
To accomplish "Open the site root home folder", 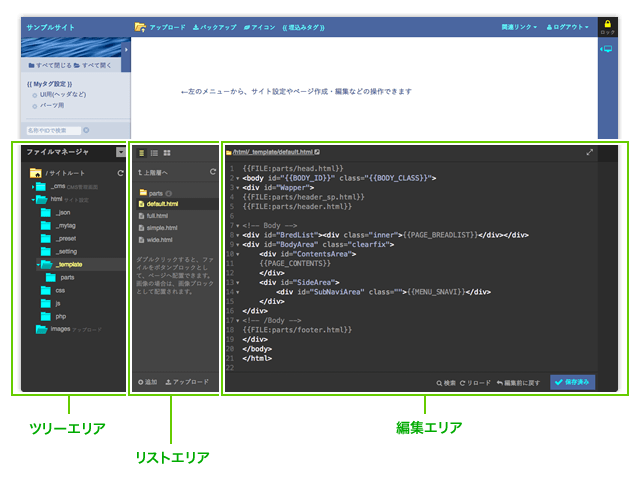I will coord(36,173).
